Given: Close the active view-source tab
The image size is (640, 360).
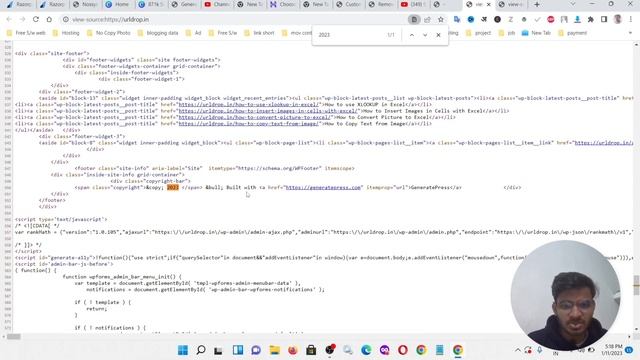Looking at the screenshot, I should click(489, 4).
